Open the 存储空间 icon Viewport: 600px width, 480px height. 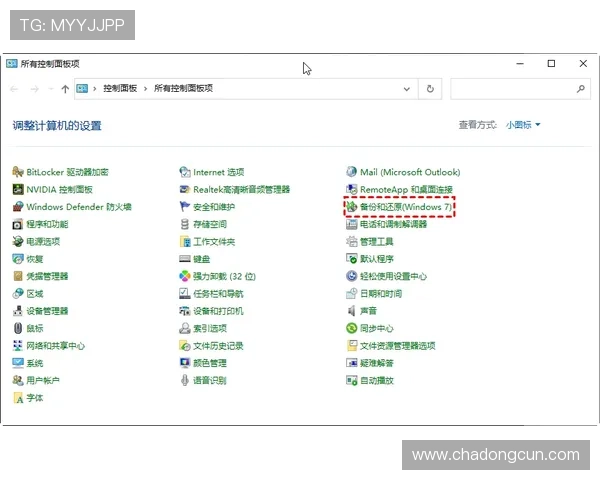[184, 224]
